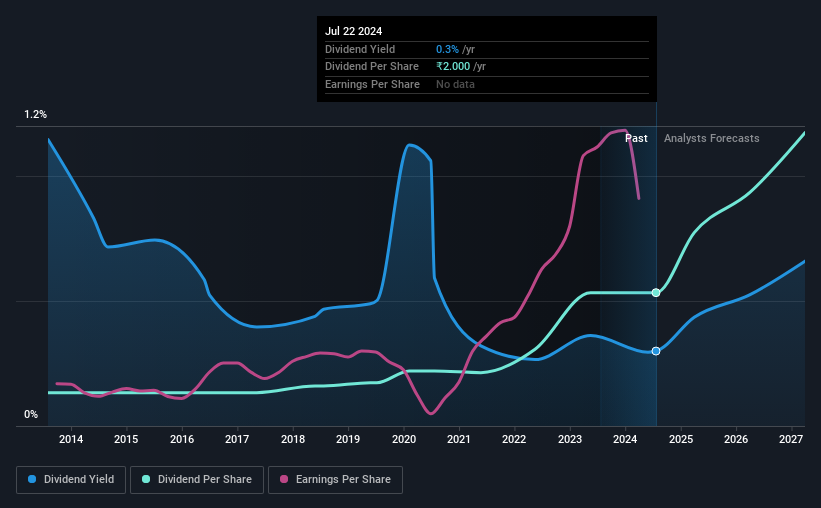Click the 2025 x-axis label

pos(681,439)
